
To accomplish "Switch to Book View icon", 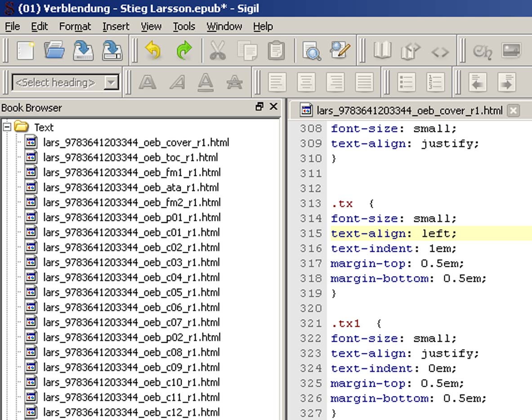I will [x=382, y=51].
